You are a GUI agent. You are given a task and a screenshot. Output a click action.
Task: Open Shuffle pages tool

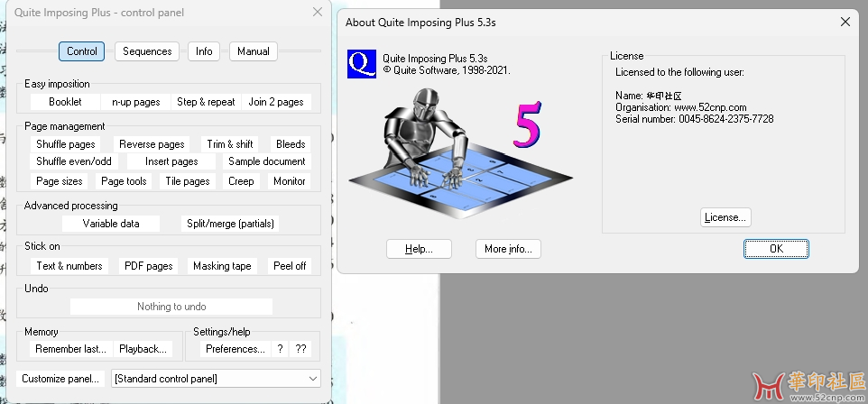pos(66,144)
